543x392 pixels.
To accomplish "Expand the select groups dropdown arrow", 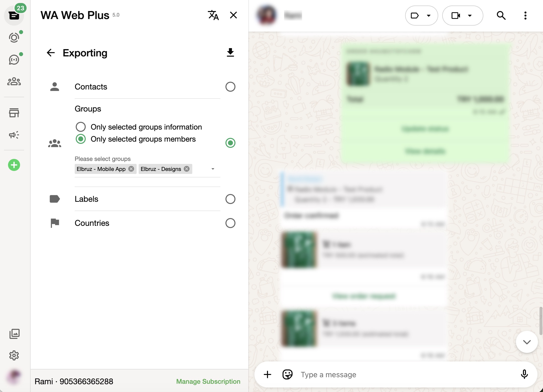I will click(x=213, y=169).
